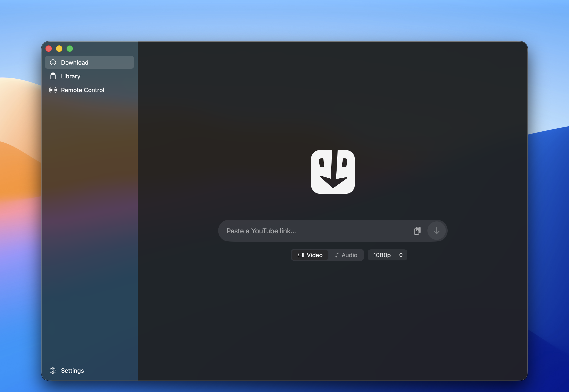Open the 1080p quality dropdown

point(387,255)
